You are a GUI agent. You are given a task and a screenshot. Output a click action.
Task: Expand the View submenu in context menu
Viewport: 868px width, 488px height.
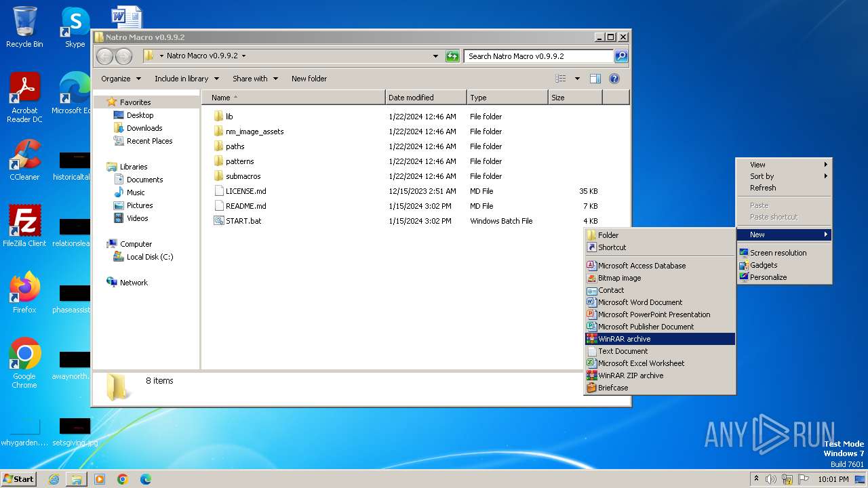tap(784, 165)
